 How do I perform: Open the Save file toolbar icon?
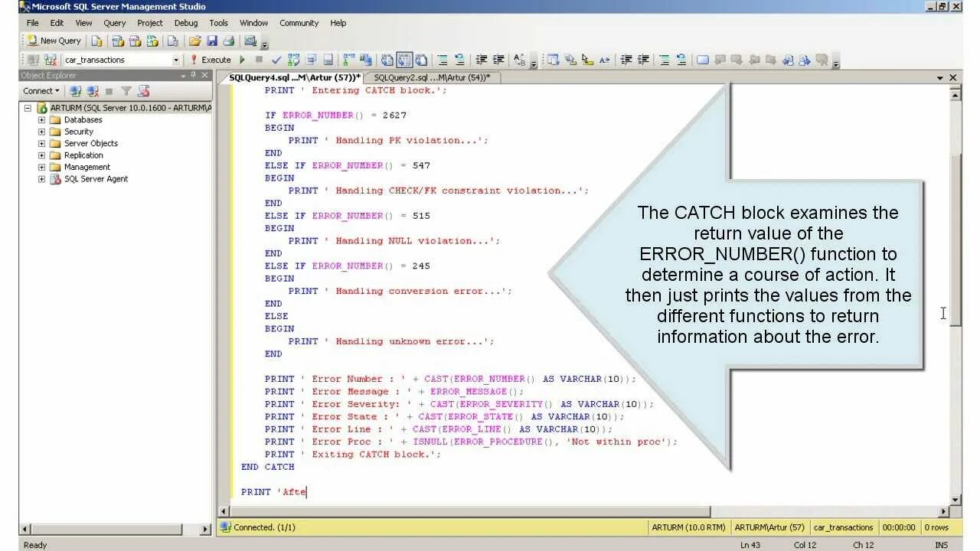click(212, 41)
